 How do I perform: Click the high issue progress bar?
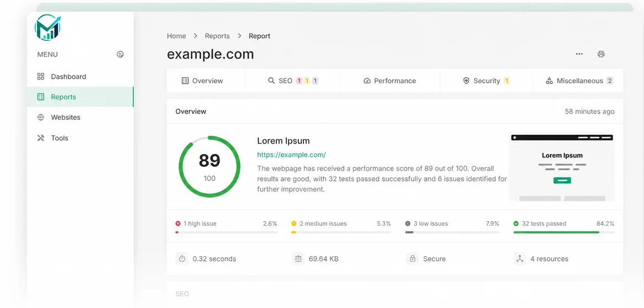point(226,232)
